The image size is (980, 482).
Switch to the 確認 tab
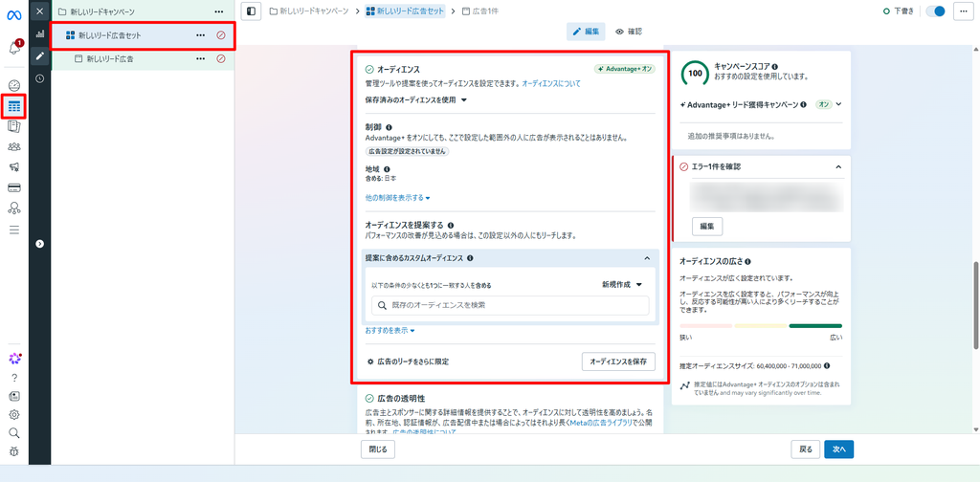[x=629, y=32]
